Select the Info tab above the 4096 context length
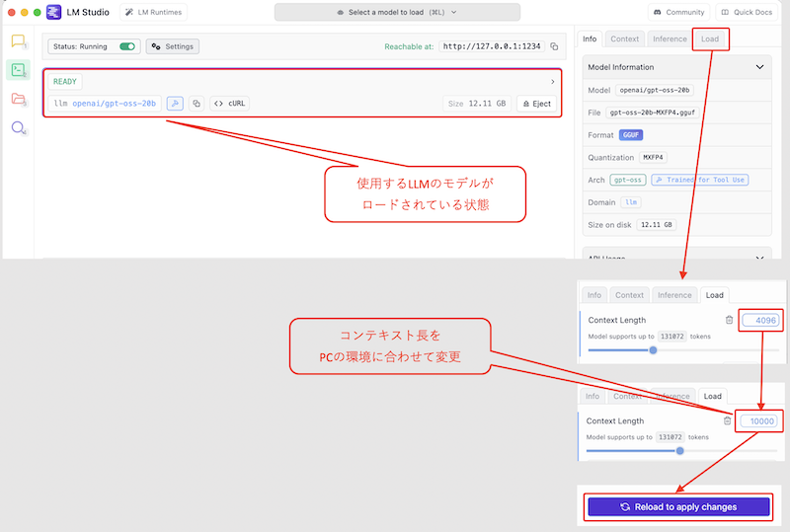This screenshot has height=532, width=790. click(x=594, y=295)
